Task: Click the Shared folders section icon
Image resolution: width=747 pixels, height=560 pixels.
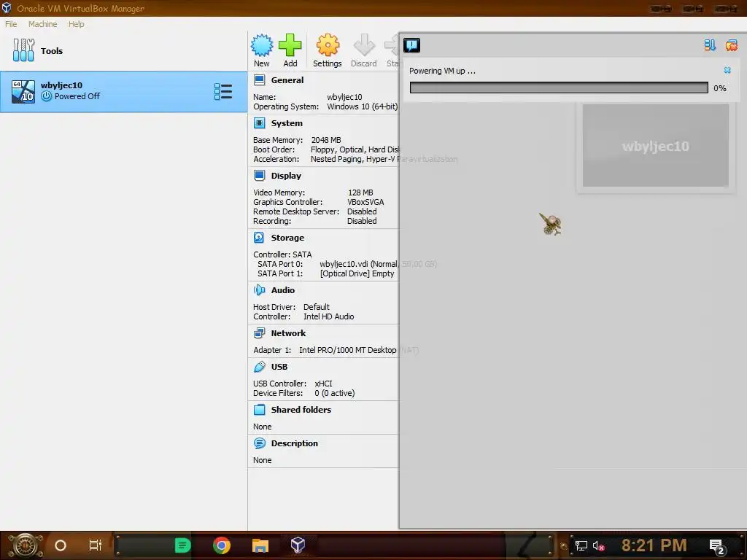Action: [x=259, y=410]
